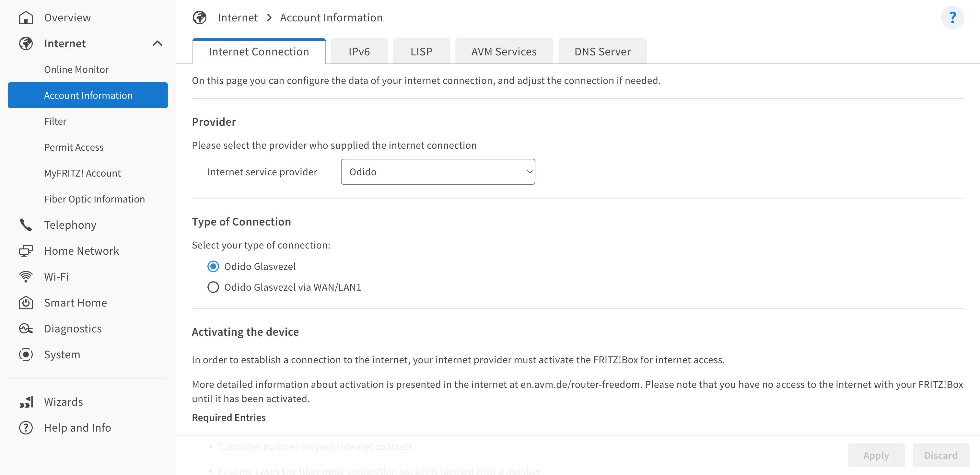Click the Smart Home power icon
This screenshot has height=475, width=980.
pos(26,302)
